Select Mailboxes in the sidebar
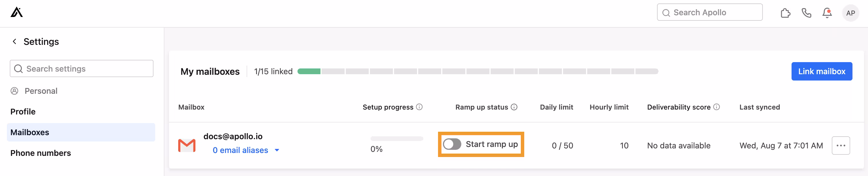 tap(30, 132)
